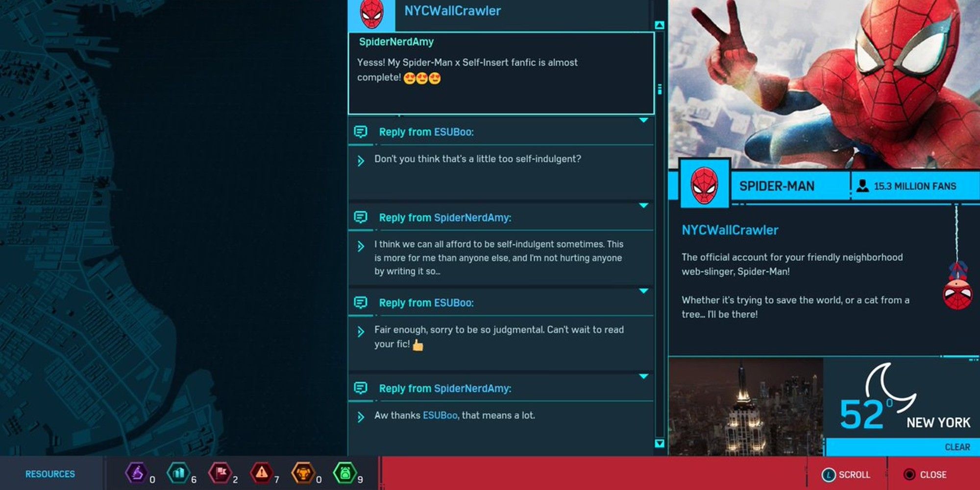Collapse the first ESUBoo reply with triangle arrow
980x490 pixels.
[x=644, y=120]
